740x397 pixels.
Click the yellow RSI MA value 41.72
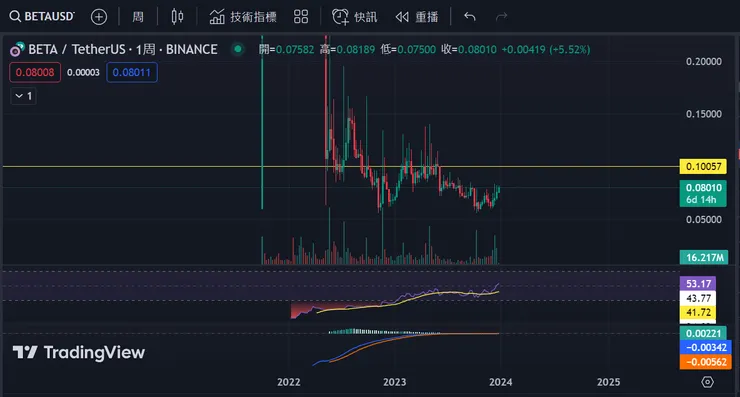point(698,313)
